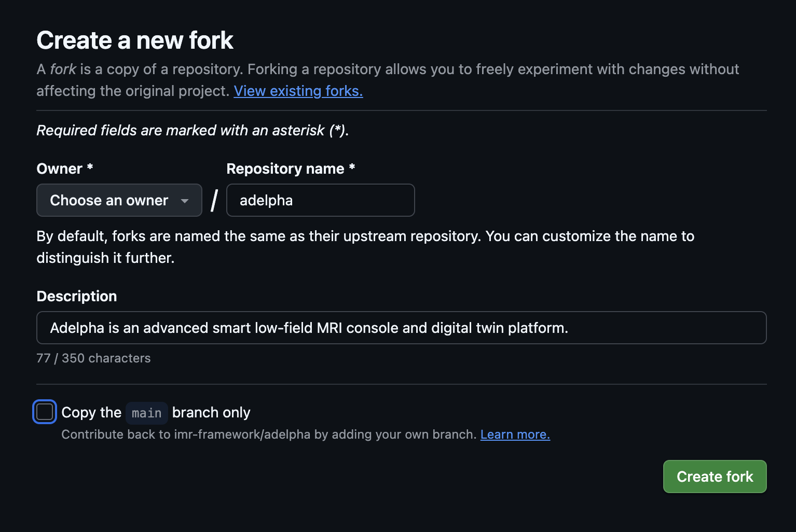Open the View existing forks link
This screenshot has width=796, height=532.
298,91
